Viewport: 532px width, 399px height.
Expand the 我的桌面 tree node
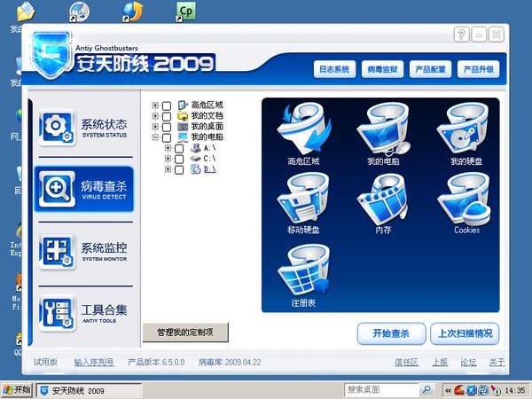[155, 127]
